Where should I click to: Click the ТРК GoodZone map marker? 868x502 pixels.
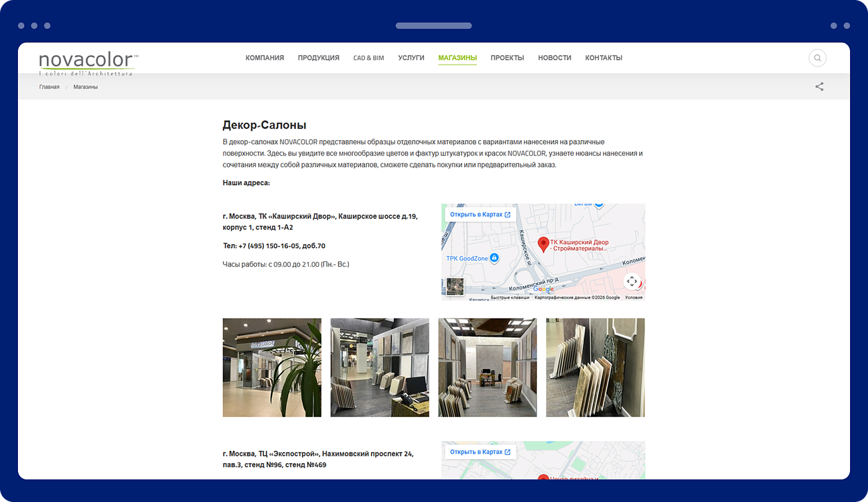pos(494,258)
